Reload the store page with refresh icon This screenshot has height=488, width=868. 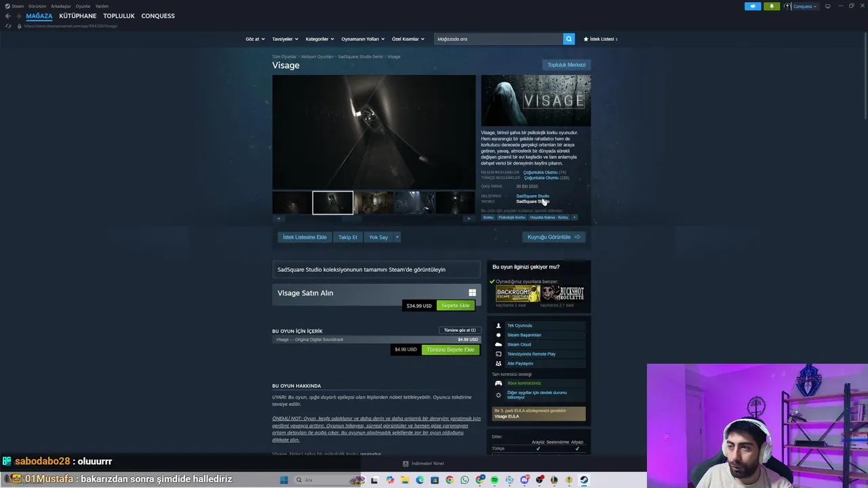[8, 26]
